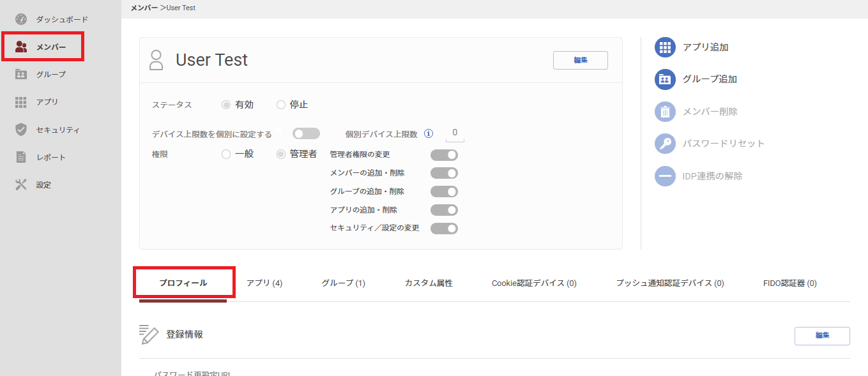Toggle アプリの追加・削除 switch
This screenshot has height=376, width=868.
(444, 210)
